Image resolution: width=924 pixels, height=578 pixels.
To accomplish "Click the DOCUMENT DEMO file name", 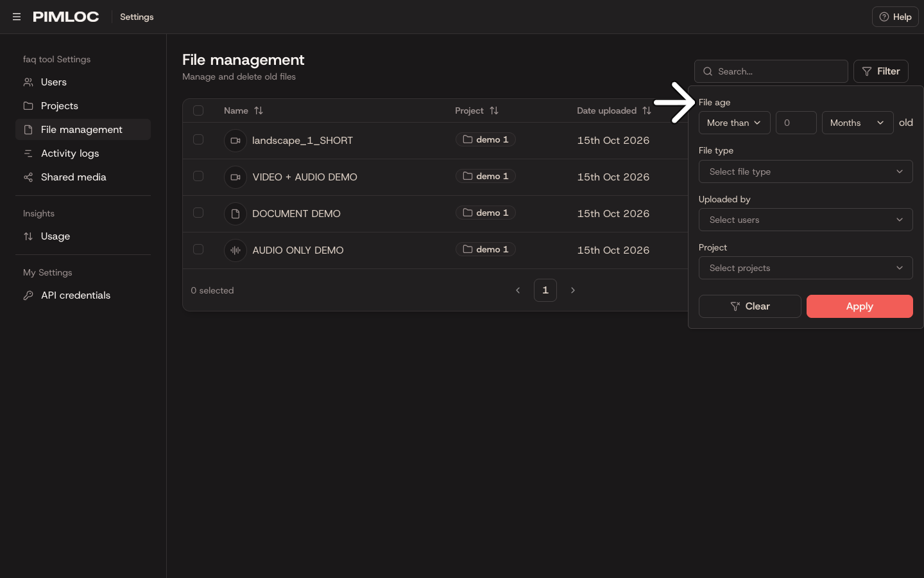I will point(296,214).
